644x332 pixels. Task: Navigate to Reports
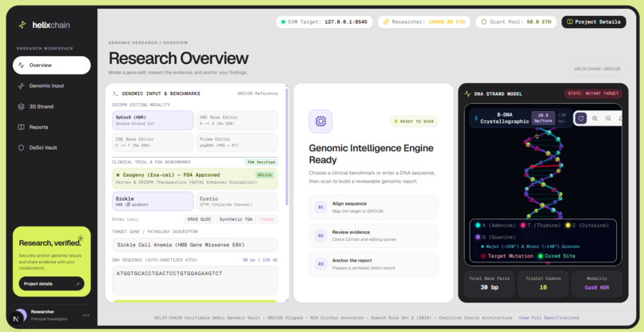(x=52, y=127)
